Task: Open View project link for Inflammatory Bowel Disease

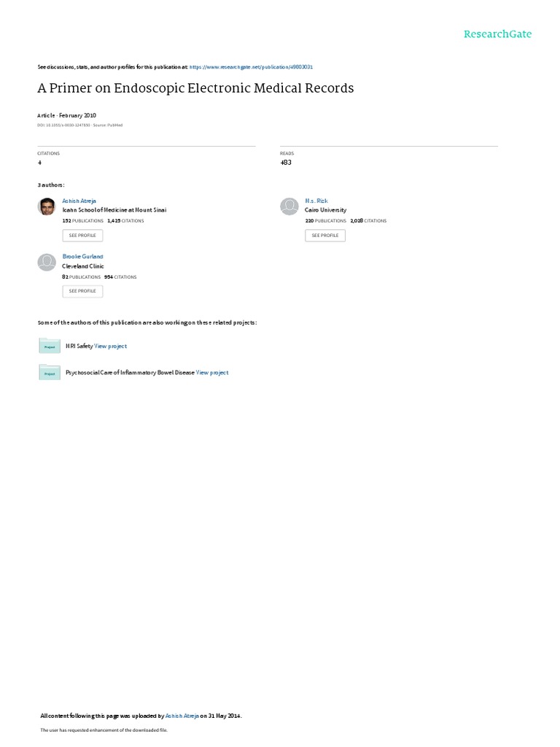Action: point(212,373)
